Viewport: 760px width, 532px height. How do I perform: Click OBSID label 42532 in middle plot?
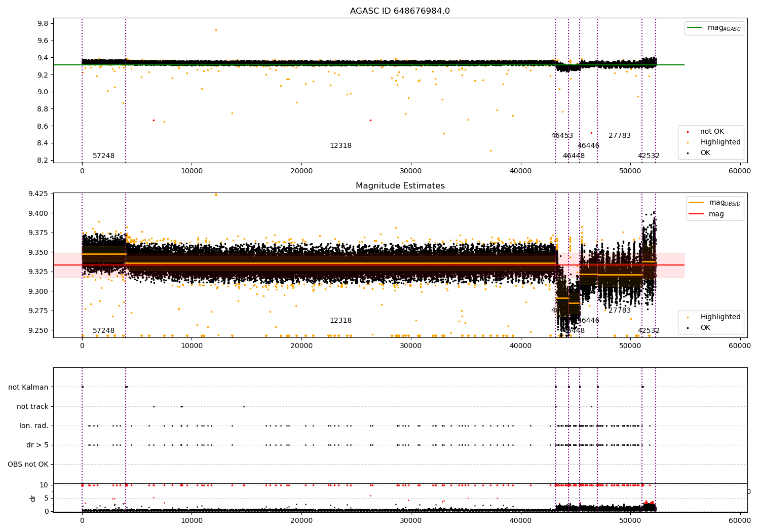coord(649,331)
